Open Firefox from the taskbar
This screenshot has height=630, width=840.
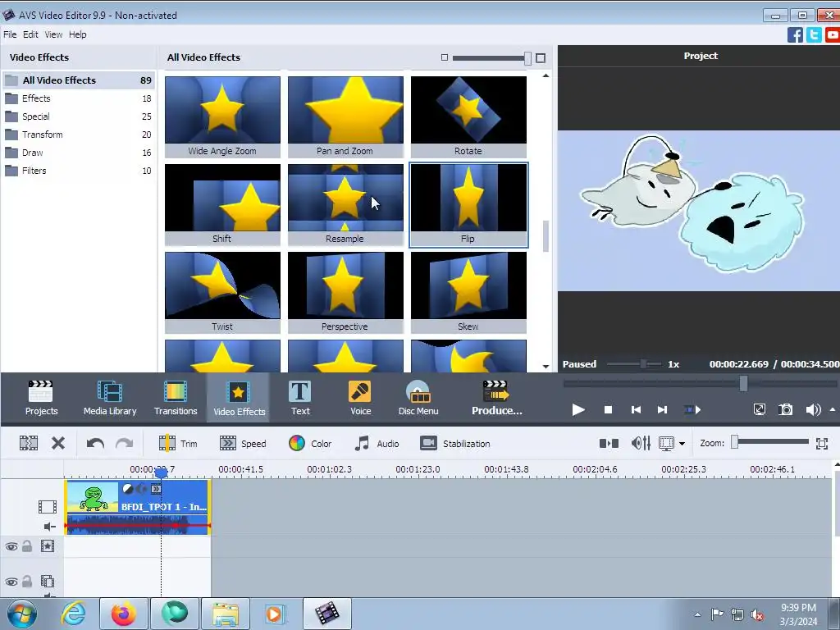123,614
